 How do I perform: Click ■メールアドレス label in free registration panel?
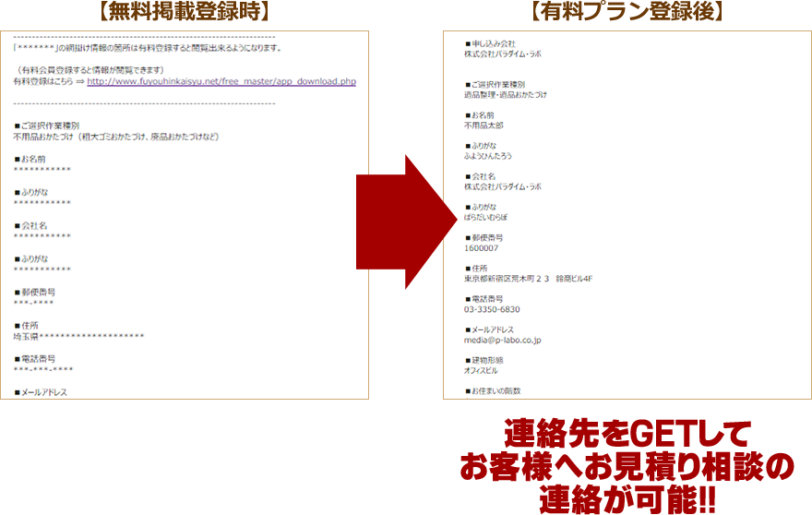click(41, 392)
